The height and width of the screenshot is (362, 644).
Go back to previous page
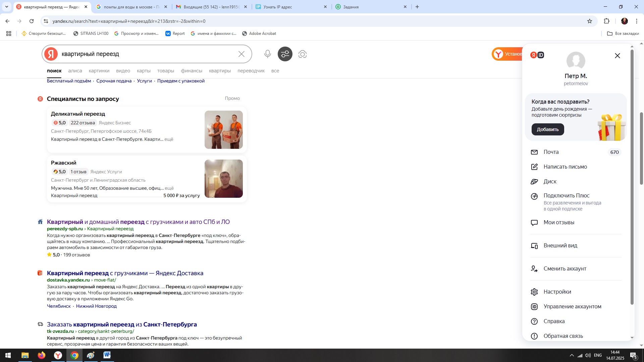coord(7,21)
